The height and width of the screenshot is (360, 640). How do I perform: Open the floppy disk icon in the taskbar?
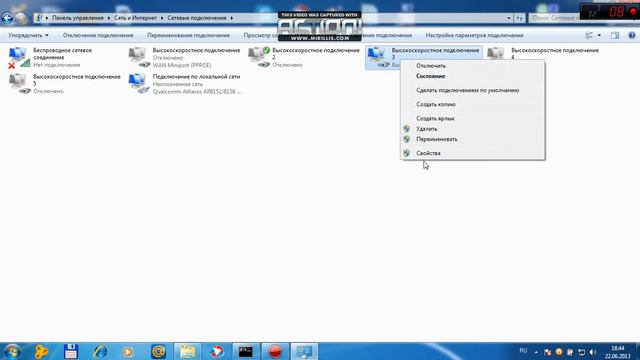click(71, 351)
